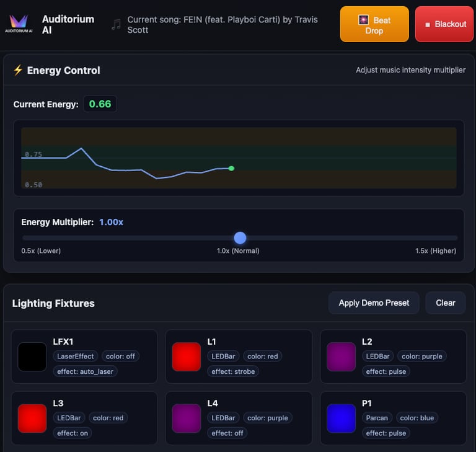Click the 'color: off' tag on LFX1
The image size is (476, 452).
click(x=120, y=357)
